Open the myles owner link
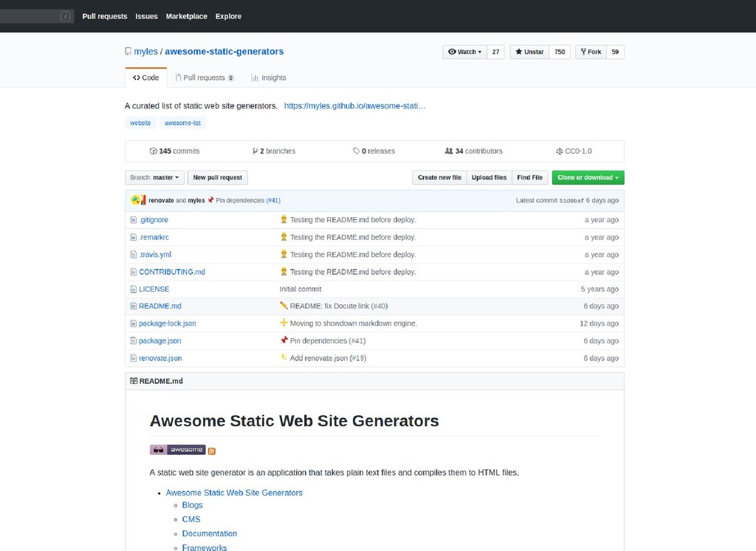 pyautogui.click(x=145, y=52)
